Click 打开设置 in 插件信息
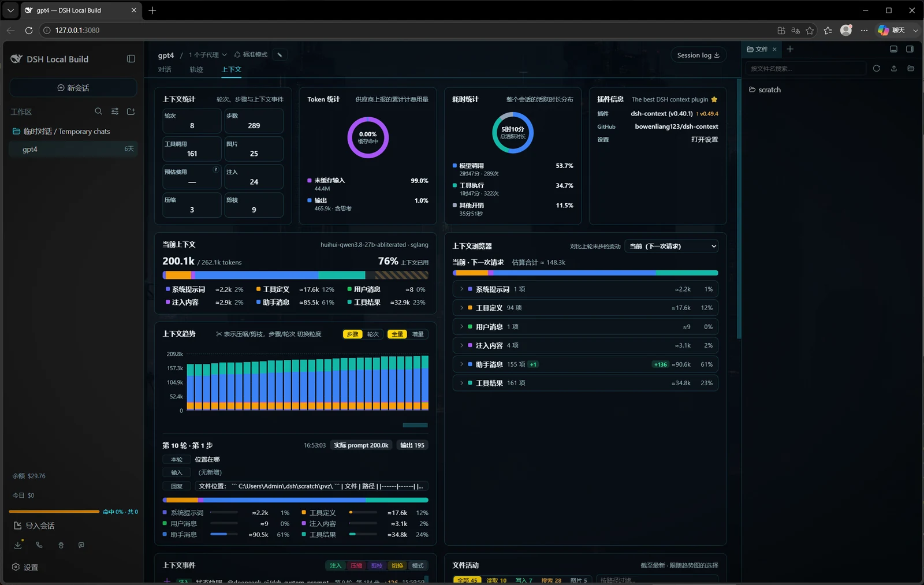Image resolution: width=924 pixels, height=585 pixels. point(705,139)
